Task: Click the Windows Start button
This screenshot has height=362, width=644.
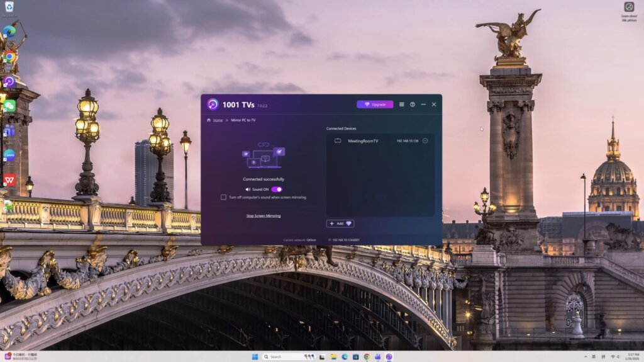Action: coord(255,357)
